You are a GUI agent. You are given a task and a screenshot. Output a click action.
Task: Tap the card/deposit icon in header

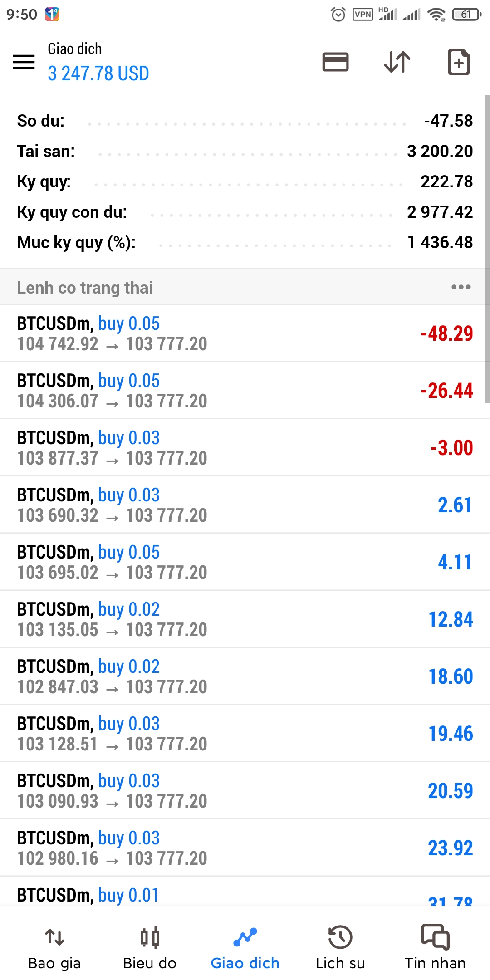pos(335,62)
